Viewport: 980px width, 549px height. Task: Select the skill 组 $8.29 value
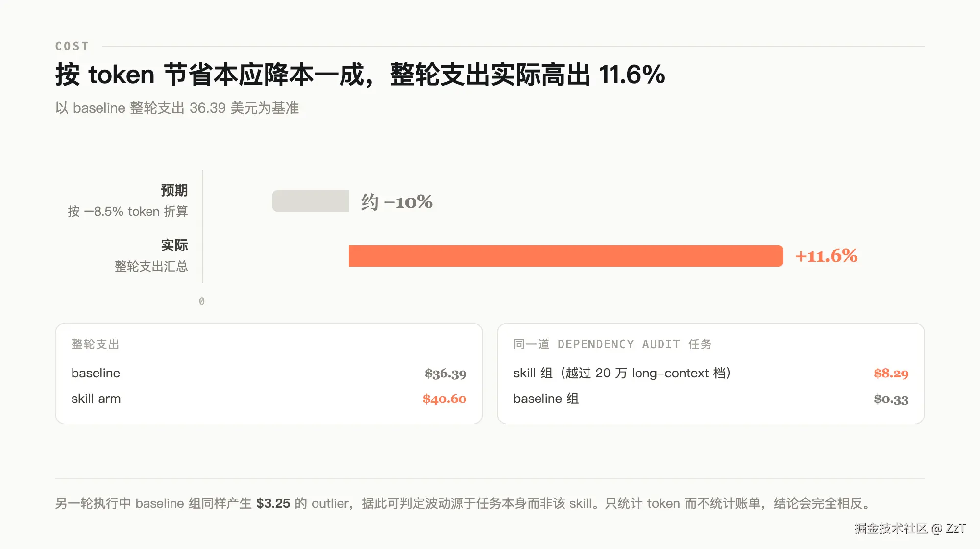click(x=891, y=374)
